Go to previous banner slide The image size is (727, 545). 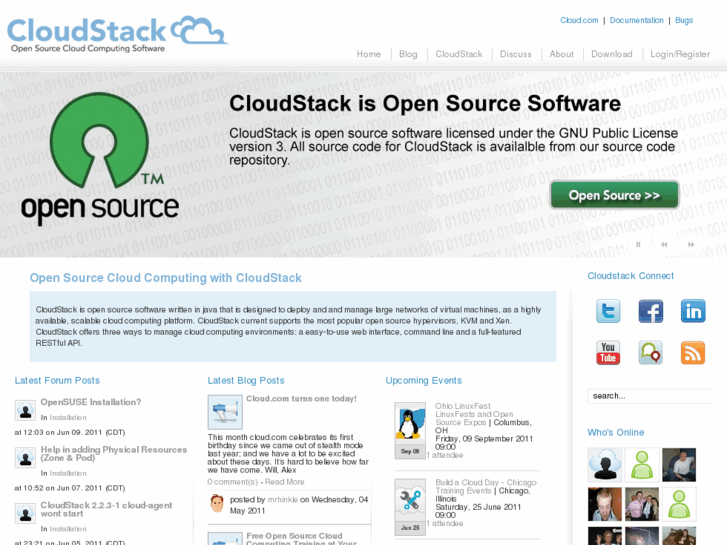point(664,244)
